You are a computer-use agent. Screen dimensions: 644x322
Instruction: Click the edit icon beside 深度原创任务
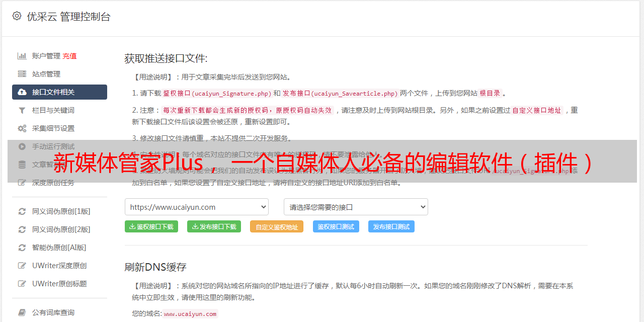[22, 183]
